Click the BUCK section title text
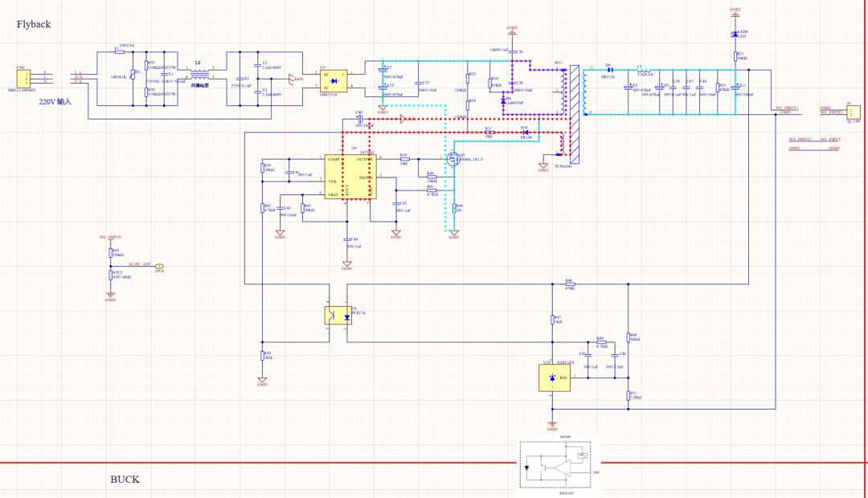868x498 pixels. [x=125, y=480]
